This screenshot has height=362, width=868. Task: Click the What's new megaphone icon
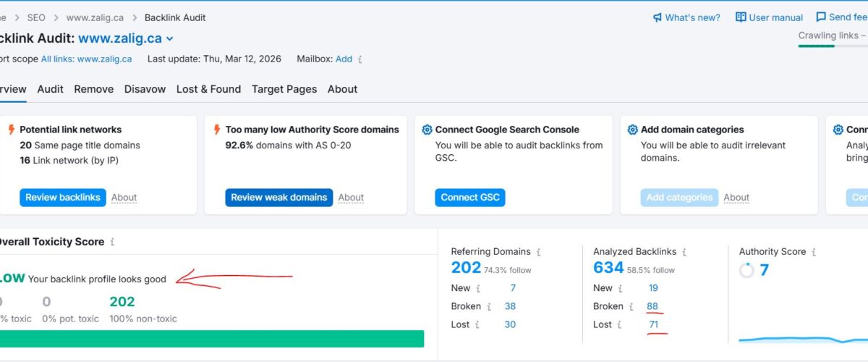(658, 17)
